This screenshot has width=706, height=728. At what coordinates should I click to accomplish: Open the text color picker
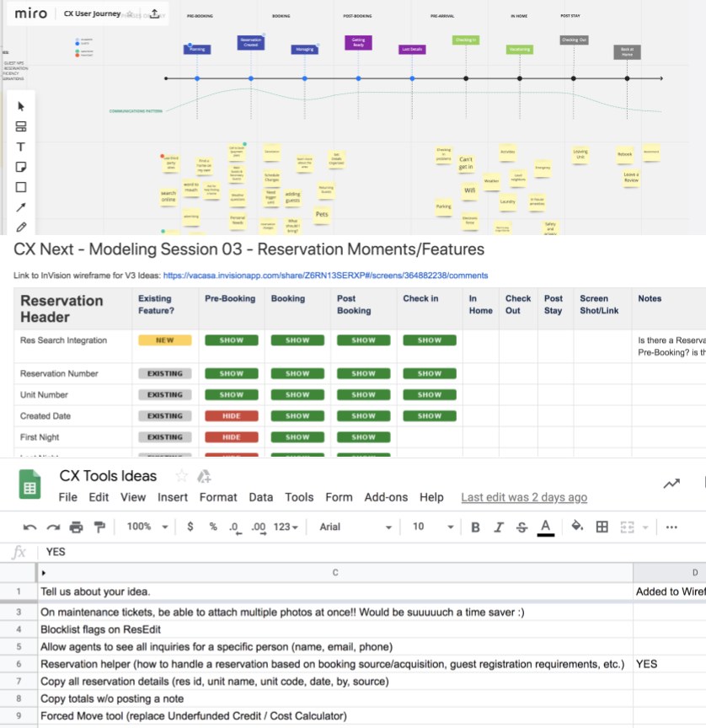(546, 527)
